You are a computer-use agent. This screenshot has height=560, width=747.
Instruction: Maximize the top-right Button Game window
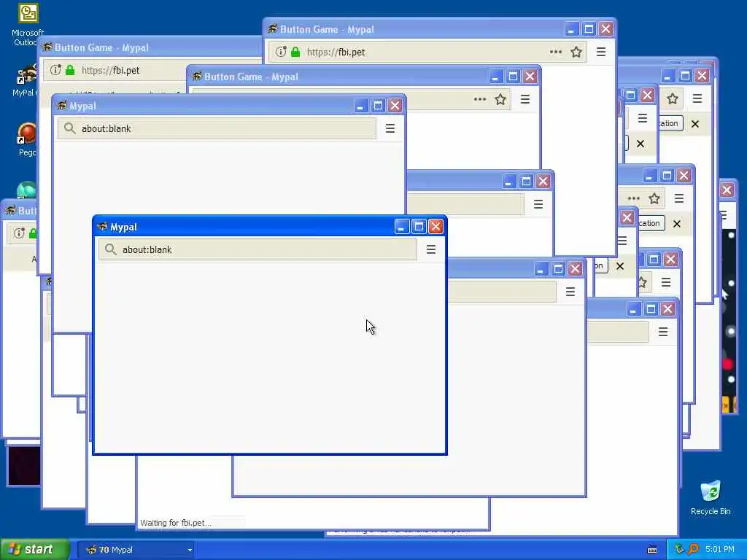coord(589,29)
